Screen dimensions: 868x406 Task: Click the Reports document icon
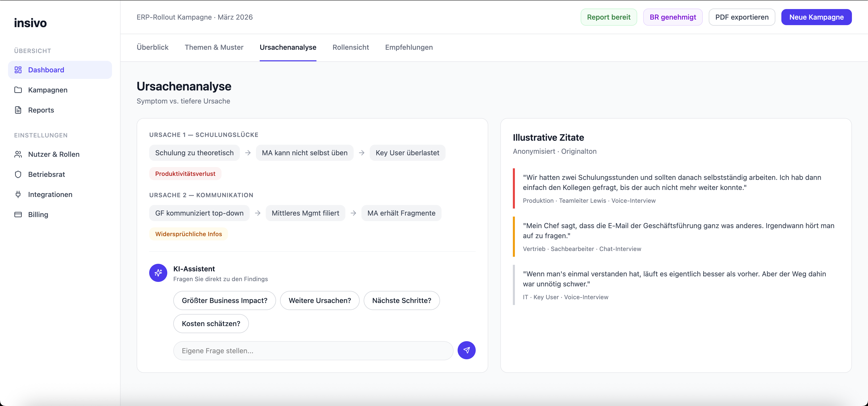point(18,110)
